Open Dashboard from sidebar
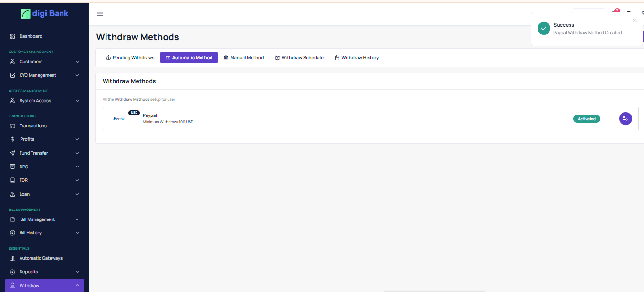Image resolution: width=644 pixels, height=292 pixels. point(31,36)
